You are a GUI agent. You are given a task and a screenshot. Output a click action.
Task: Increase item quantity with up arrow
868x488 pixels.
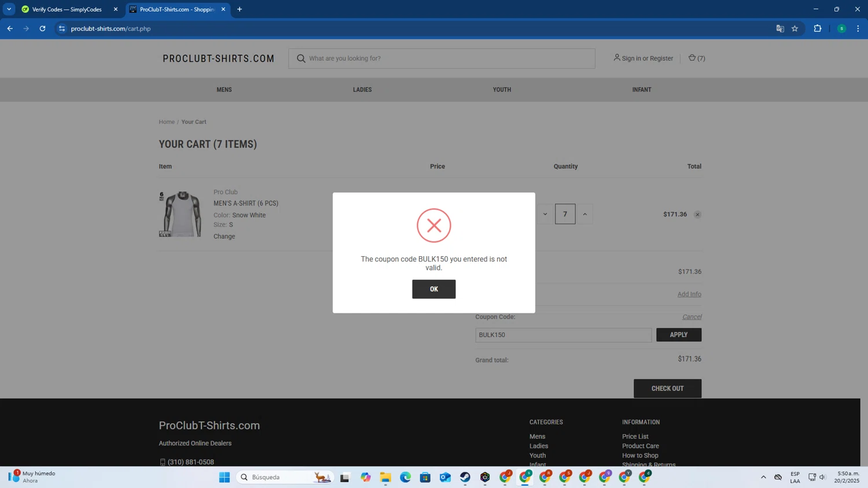(x=584, y=214)
